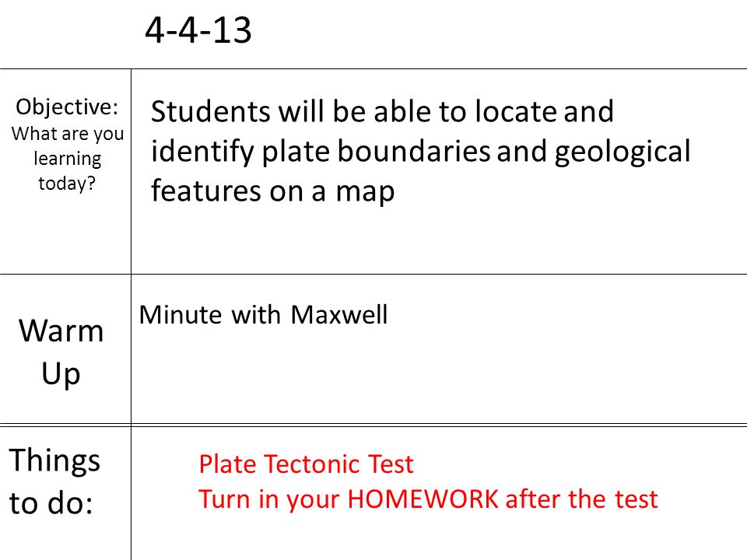Click the 'identify plate boundaries' line

tap(421, 152)
